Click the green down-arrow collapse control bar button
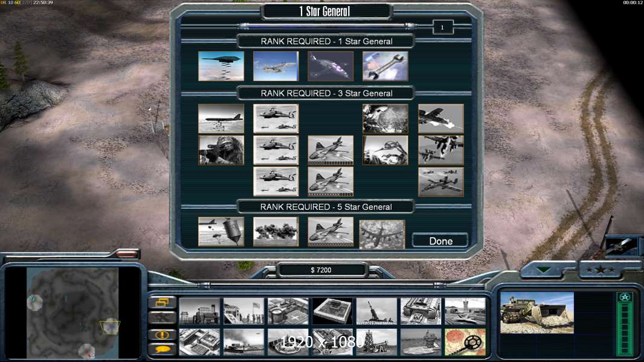This screenshot has width=644, height=362. click(544, 270)
